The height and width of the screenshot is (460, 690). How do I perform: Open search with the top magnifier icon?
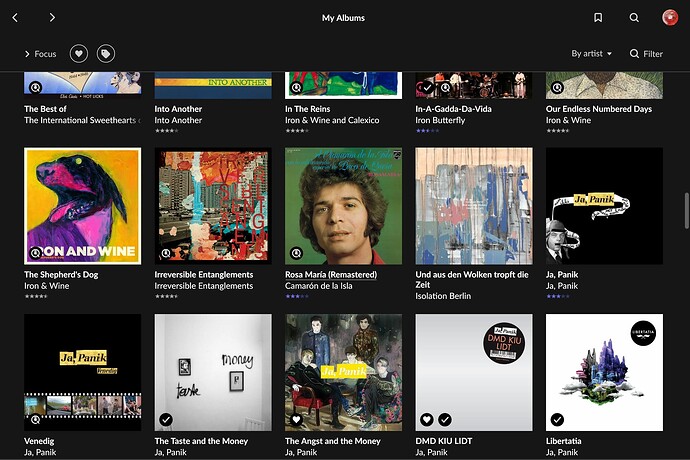634,18
